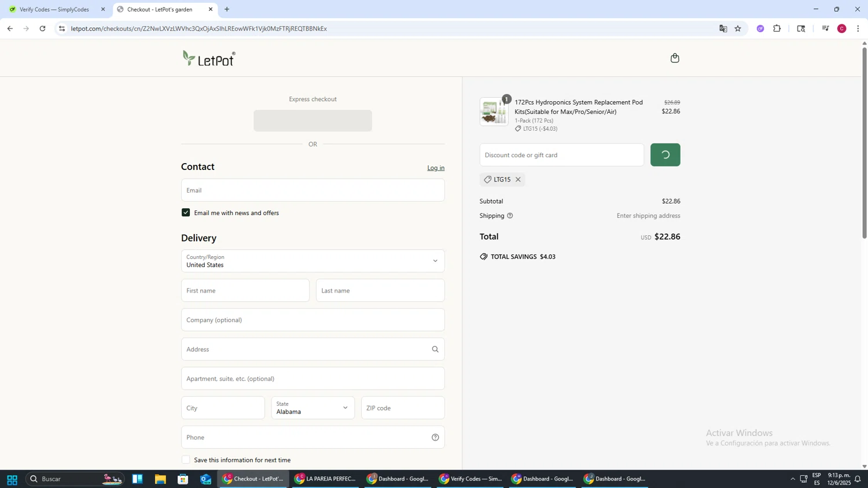Open the translate page icon
Image resolution: width=868 pixels, height=488 pixels.
click(723, 28)
